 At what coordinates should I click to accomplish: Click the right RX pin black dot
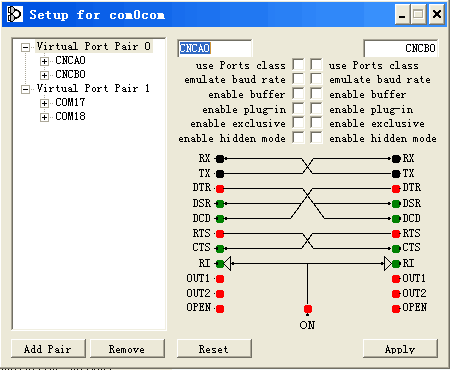[396, 159]
